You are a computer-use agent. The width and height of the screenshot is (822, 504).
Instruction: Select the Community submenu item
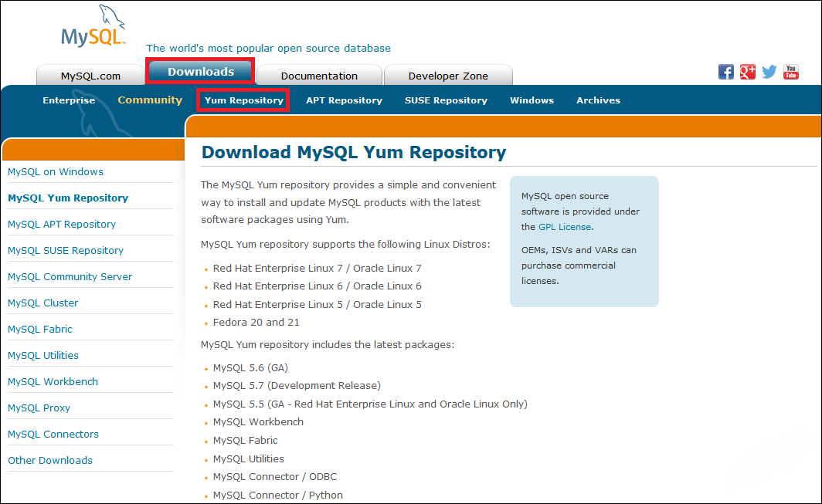pos(150,100)
